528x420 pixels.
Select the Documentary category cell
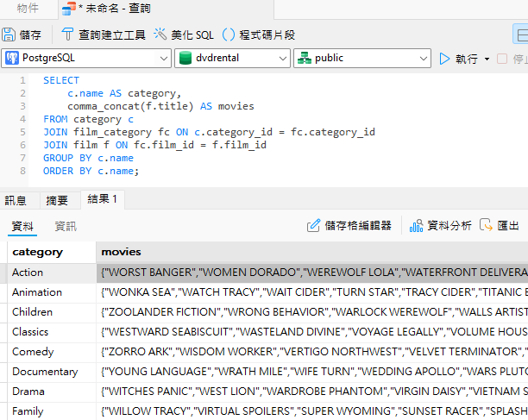coord(52,372)
